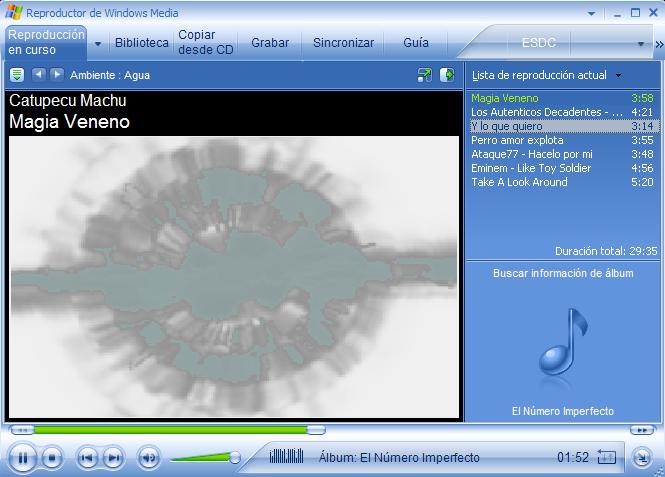Click the blue music note album art
This screenshot has height=477, width=665.
click(x=563, y=342)
